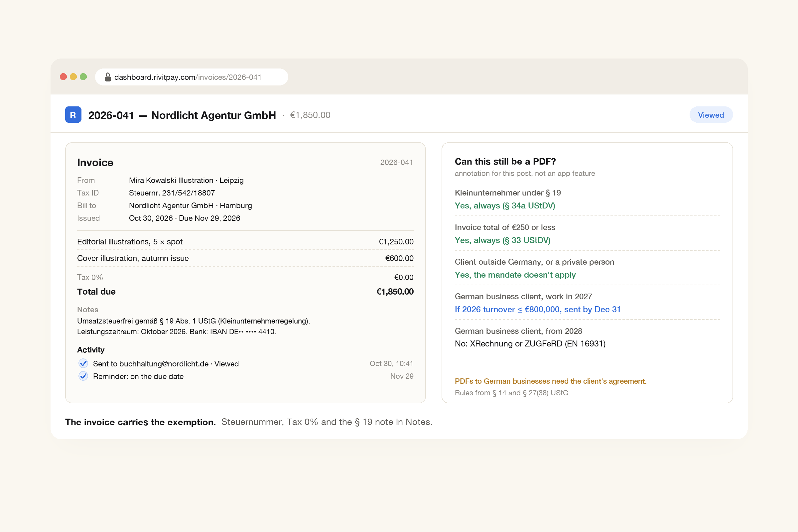Click the bold Total due label
The image size is (798, 532).
coord(96,292)
